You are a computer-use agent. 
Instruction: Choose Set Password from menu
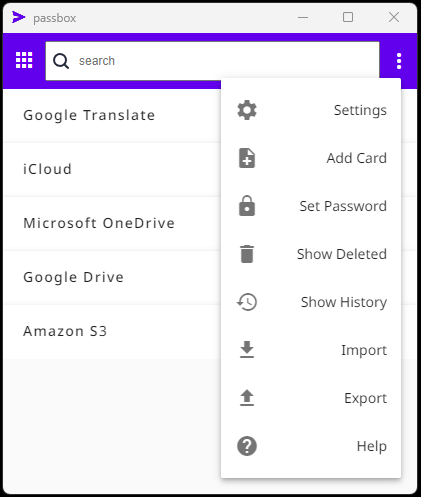point(311,206)
